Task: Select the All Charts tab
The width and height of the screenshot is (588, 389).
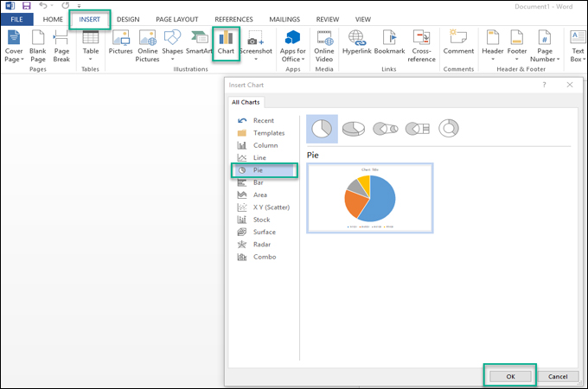Action: click(246, 102)
